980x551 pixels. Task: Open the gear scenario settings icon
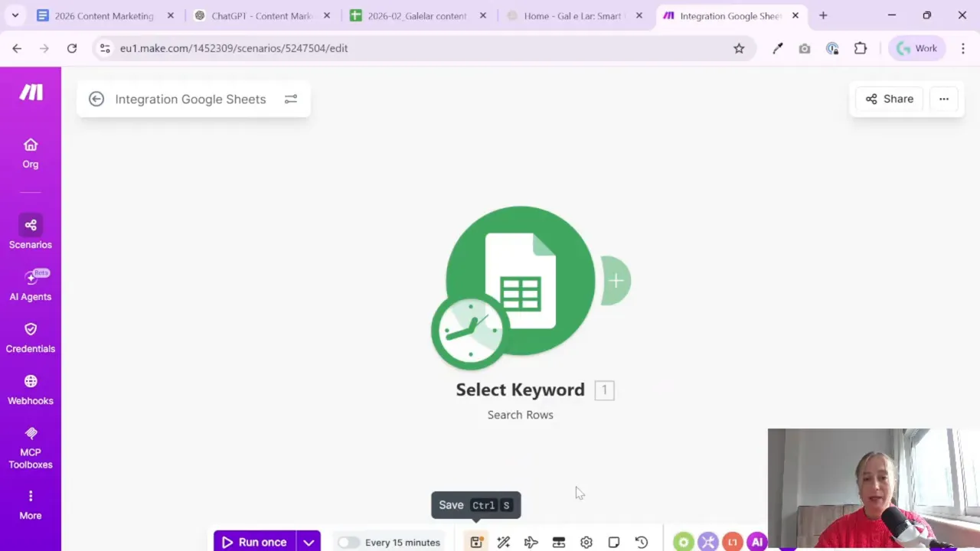click(586, 542)
